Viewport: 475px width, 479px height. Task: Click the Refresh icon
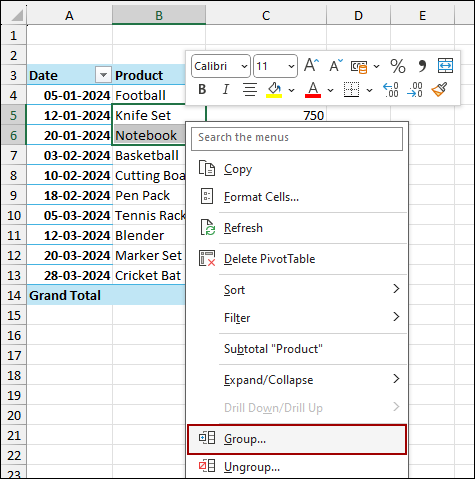(207, 227)
